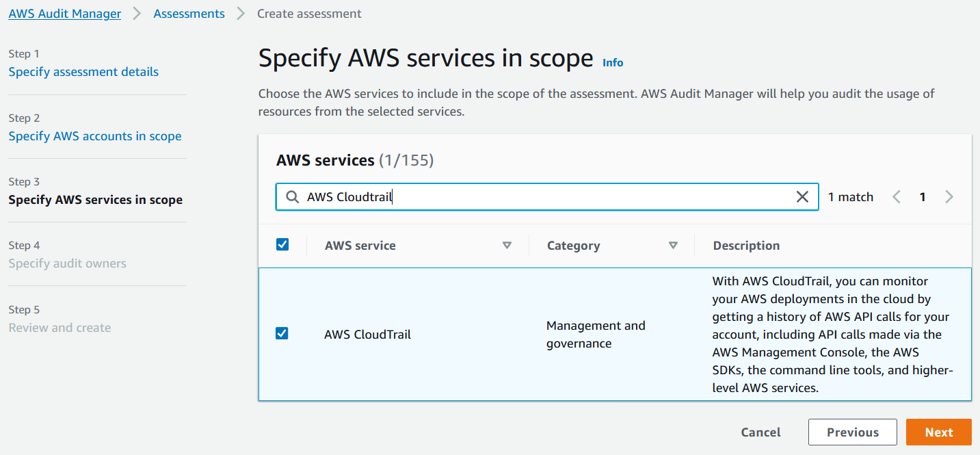Click the Description column header
Screen dimensions: 980x455
(x=746, y=246)
